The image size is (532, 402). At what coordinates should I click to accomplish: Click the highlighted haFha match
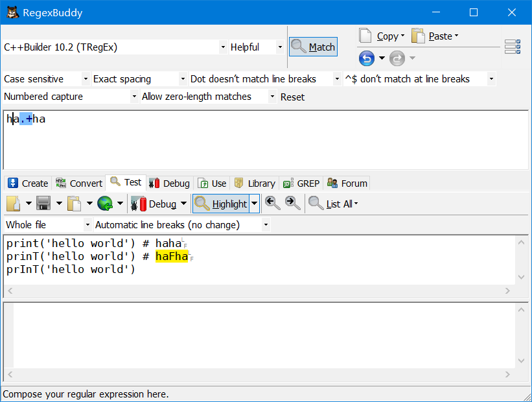172,256
